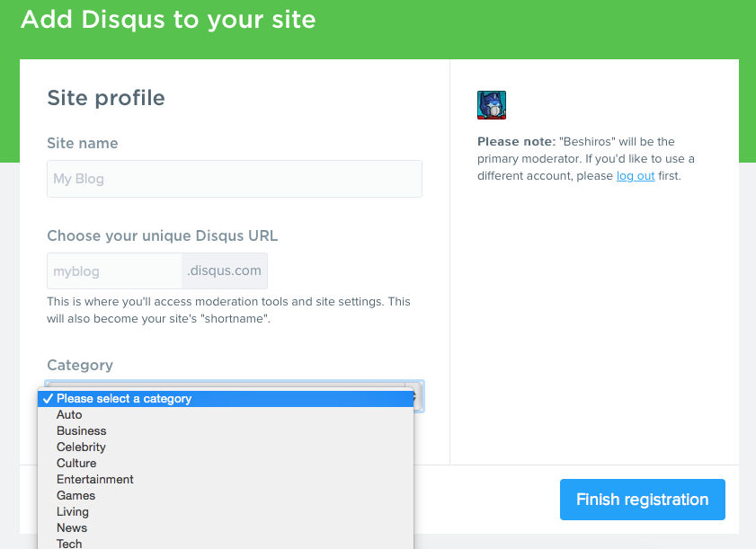Select the checked 'Please select a category' option
The image size is (756, 549).
click(x=226, y=399)
